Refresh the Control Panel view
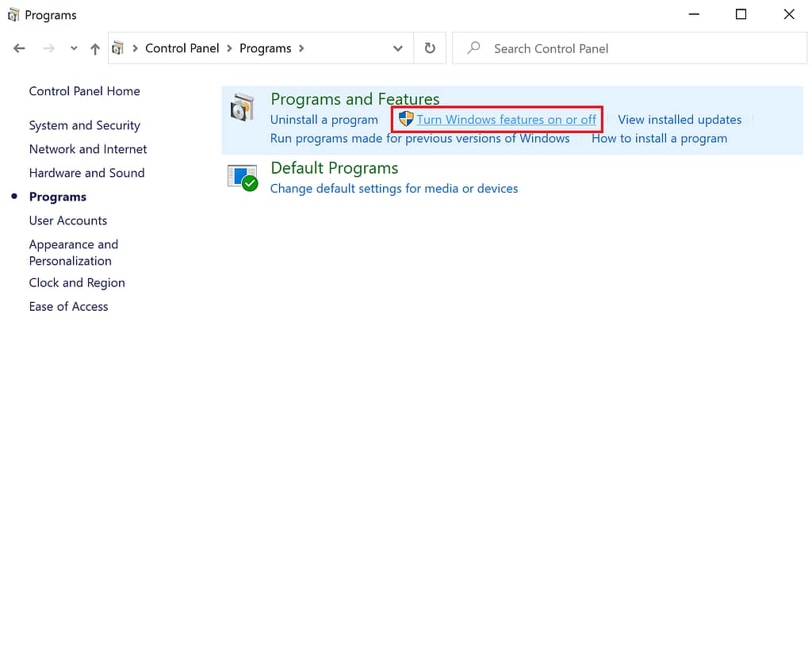 coord(429,48)
